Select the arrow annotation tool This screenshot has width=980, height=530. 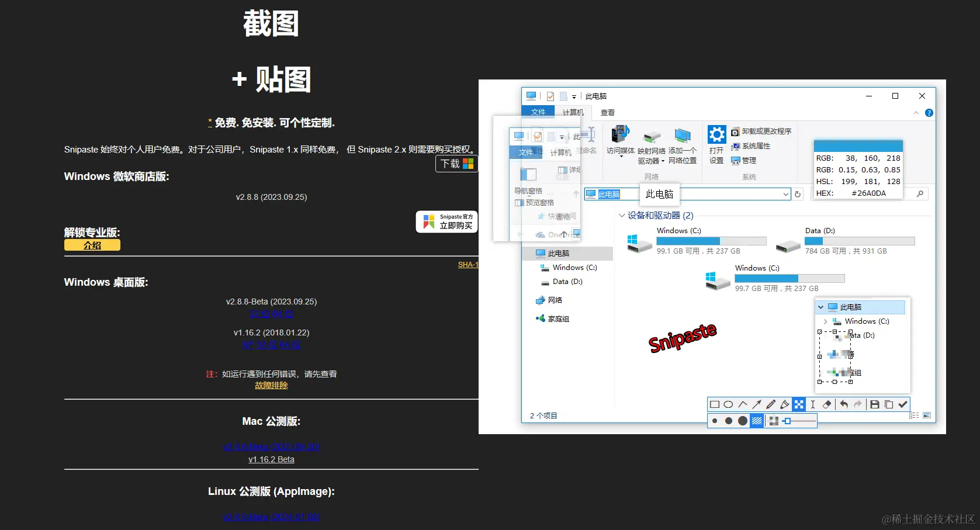click(757, 404)
